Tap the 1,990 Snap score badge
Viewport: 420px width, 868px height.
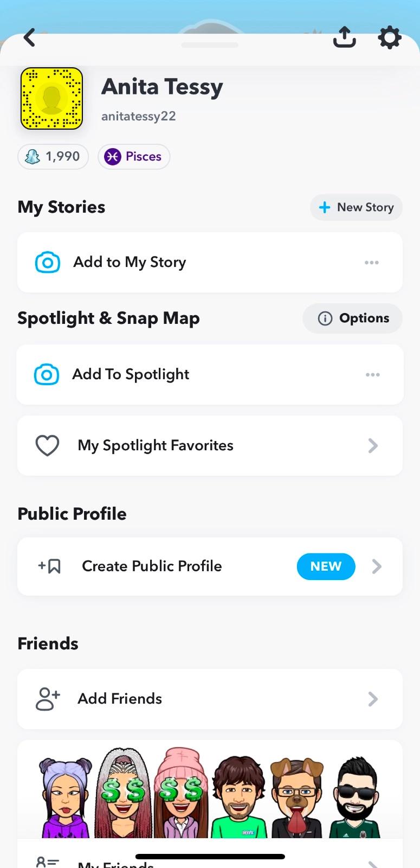click(x=53, y=157)
